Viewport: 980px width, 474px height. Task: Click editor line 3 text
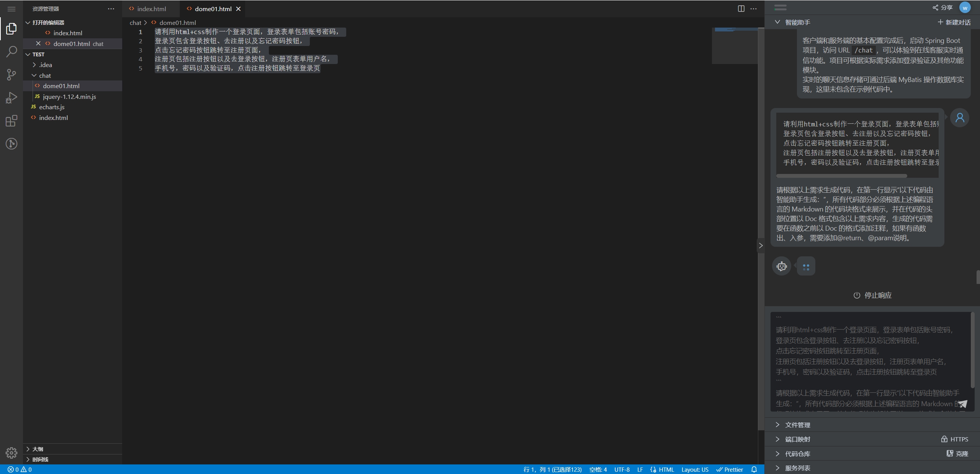[x=208, y=50]
